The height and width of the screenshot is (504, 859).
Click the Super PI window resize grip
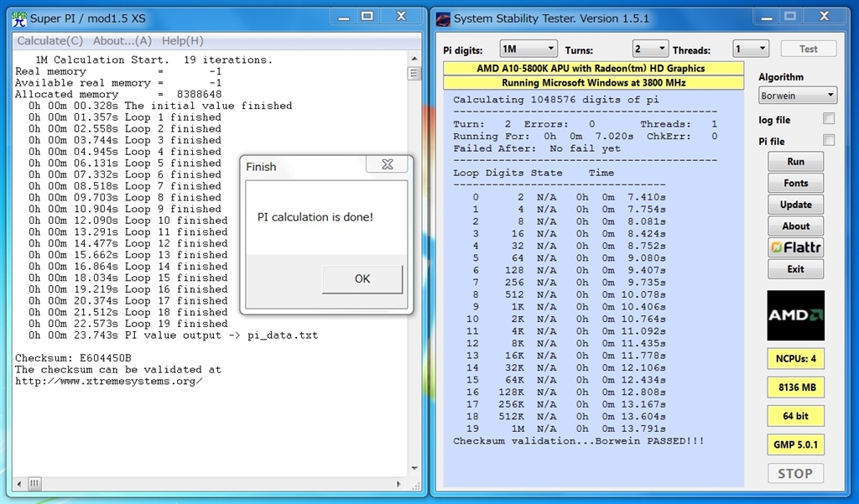[x=414, y=484]
